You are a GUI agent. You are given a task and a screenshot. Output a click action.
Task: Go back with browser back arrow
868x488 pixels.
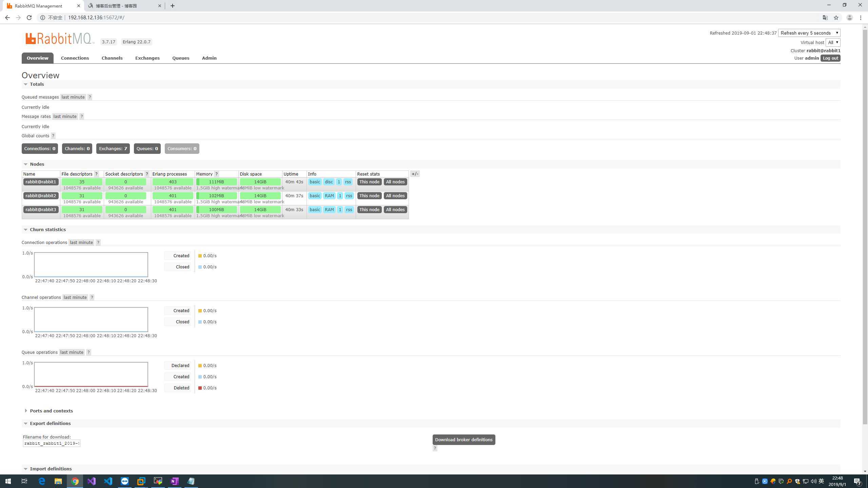[7, 18]
